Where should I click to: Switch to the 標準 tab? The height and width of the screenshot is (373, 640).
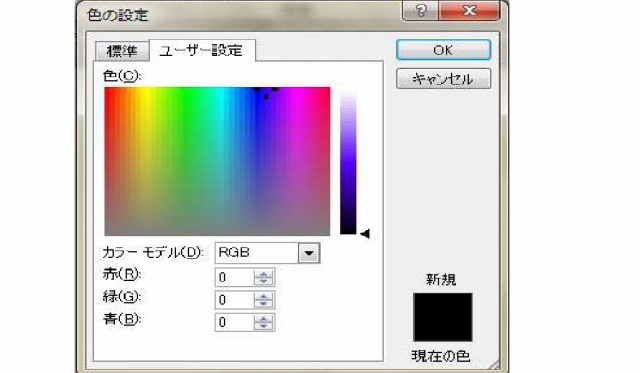pyautogui.click(x=122, y=51)
